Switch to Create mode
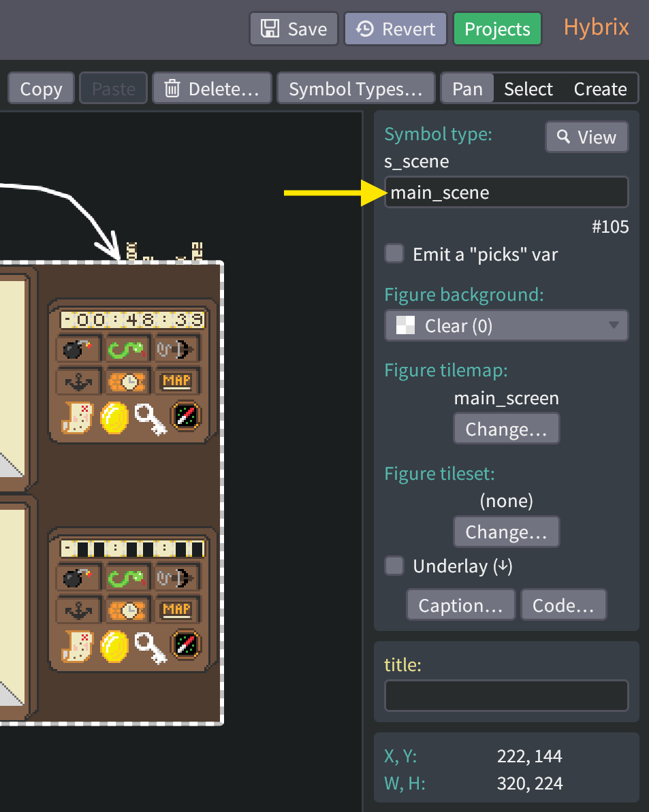Screen dimensions: 649x812 point(600,88)
